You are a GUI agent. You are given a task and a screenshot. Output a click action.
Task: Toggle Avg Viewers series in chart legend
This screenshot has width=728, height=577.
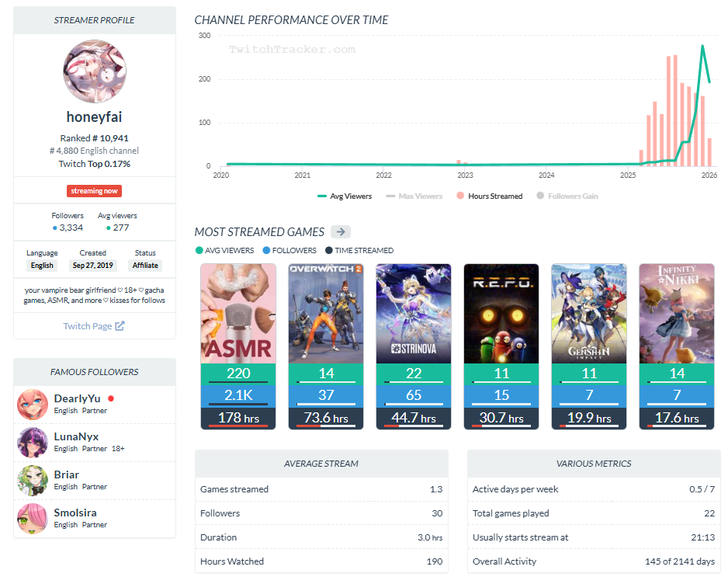[345, 196]
